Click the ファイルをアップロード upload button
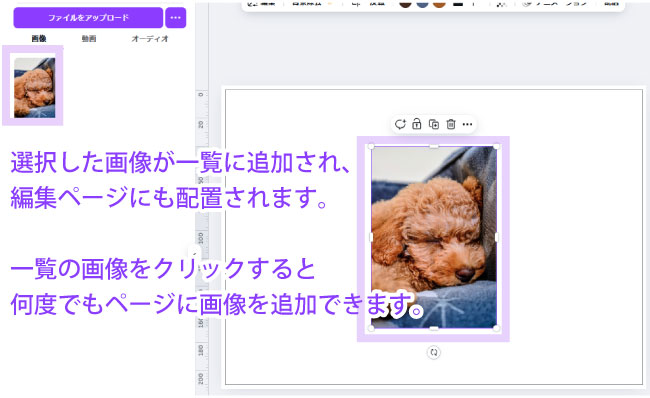Viewport: 650px width, 398px height. [x=88, y=18]
